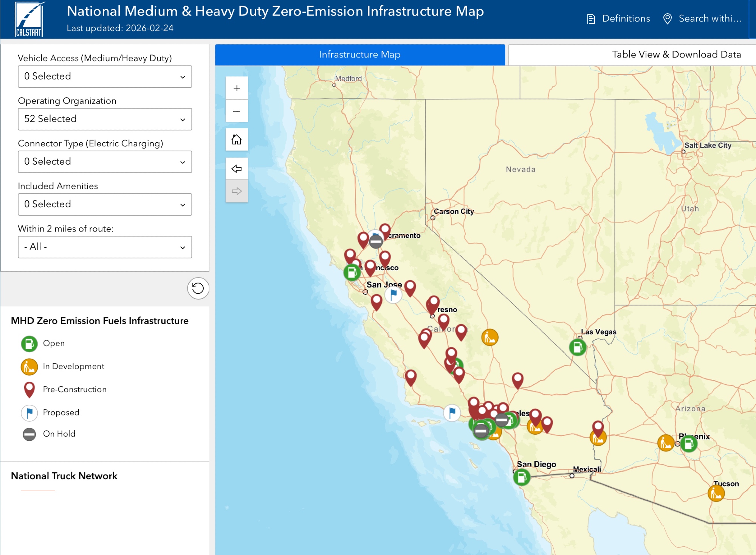Screen dimensions: 756x555
Task: Switch to Infrastructure Map tab
Action: (x=360, y=55)
